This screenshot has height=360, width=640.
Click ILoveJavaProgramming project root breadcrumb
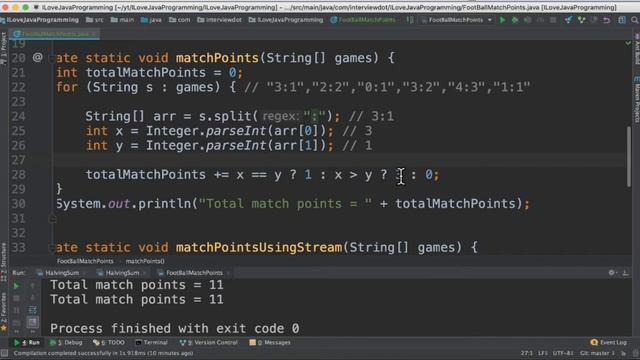tap(40, 20)
